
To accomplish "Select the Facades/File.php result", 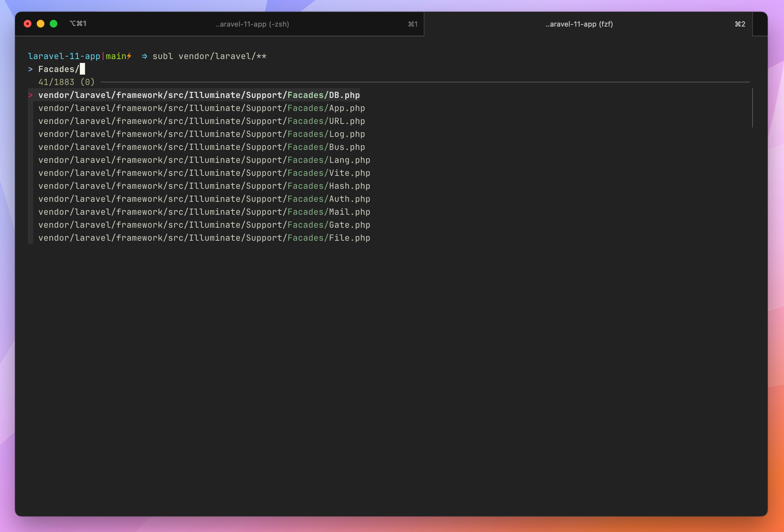I will tap(204, 238).
